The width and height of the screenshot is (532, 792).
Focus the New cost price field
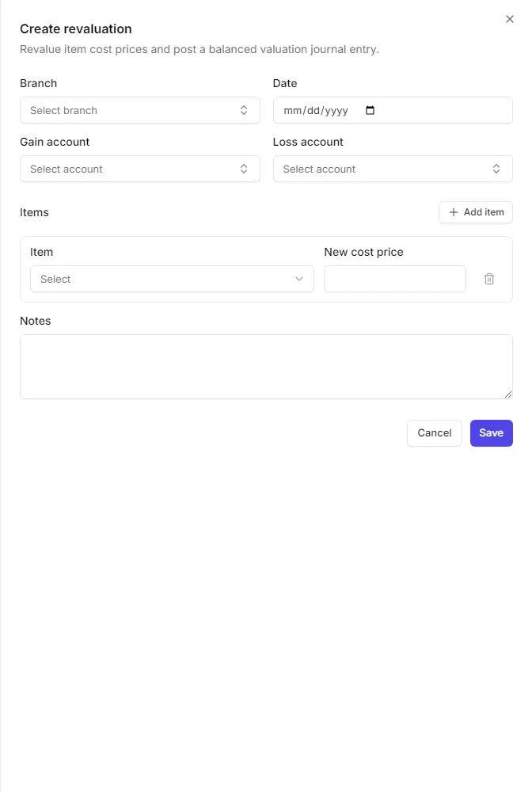point(395,279)
